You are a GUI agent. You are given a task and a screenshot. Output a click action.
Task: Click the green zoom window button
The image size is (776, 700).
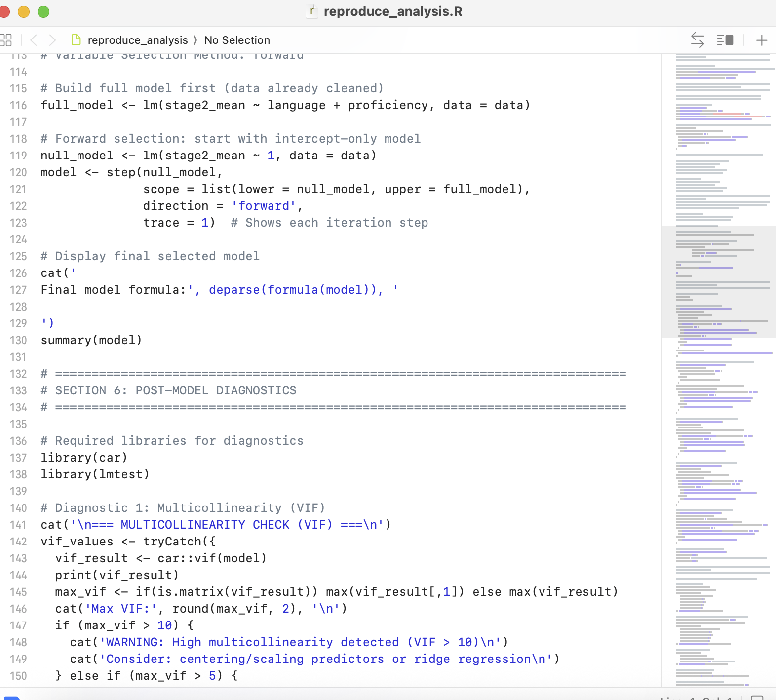(43, 11)
